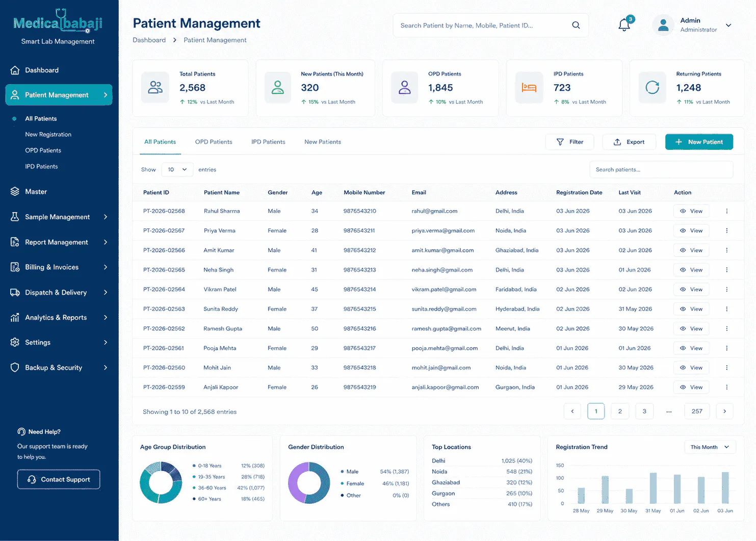Click the Backup & Security shield icon
Viewport: 756px width, 541px height.
pyautogui.click(x=15, y=368)
